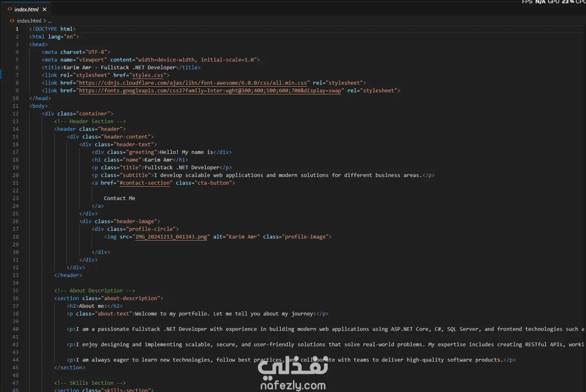Click the 'profile-image' class value
586x392 pixels.
[x=307, y=237]
